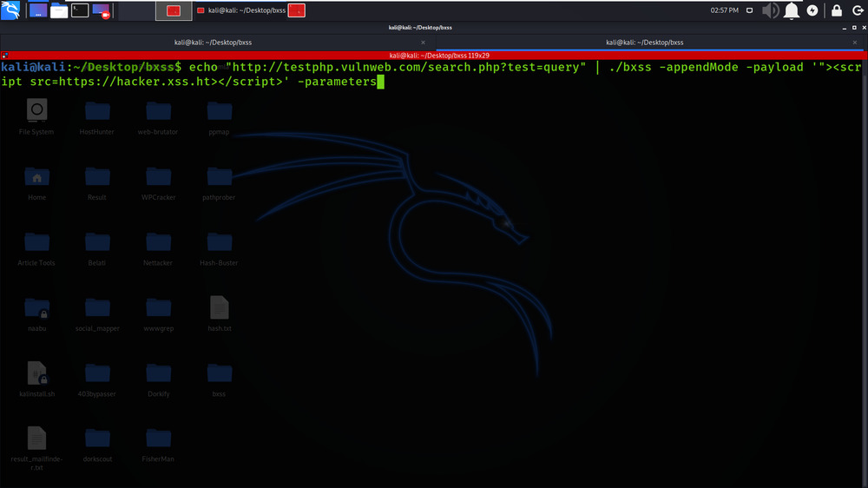Lock the screen with the padlock icon
This screenshot has height=488, width=868.
point(837,10)
